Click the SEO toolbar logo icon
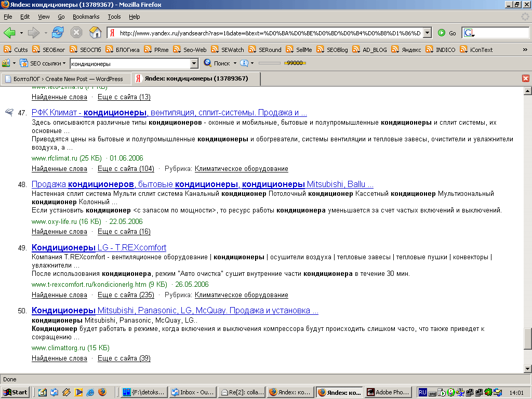 (6, 63)
